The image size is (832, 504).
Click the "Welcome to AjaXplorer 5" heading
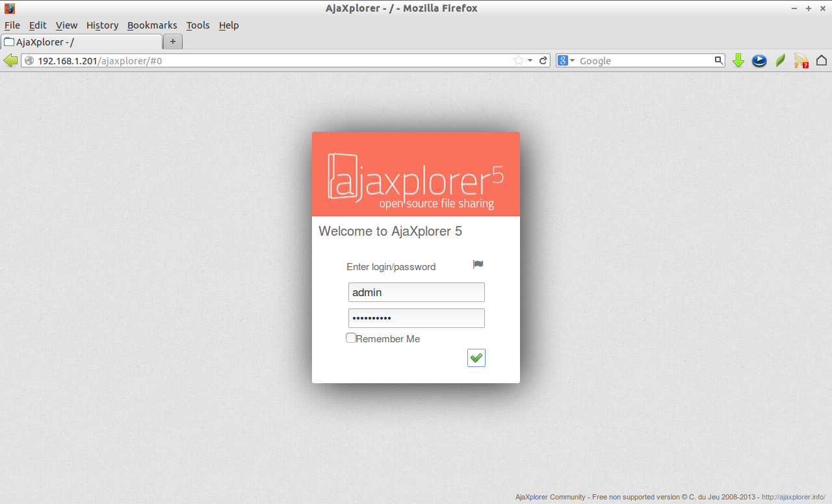coord(390,231)
